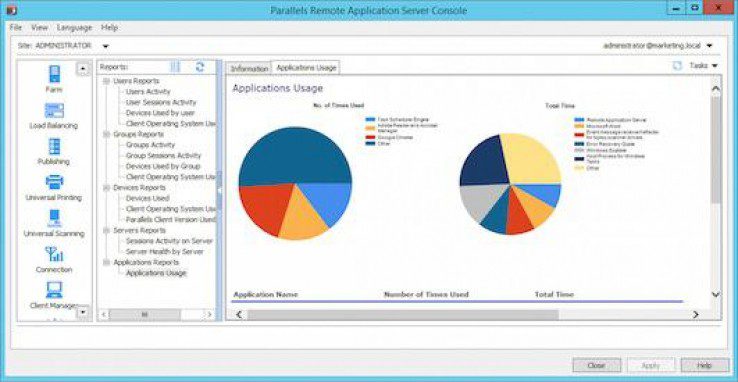This screenshot has width=738, height=382.
Task: Select the Universal Printing icon
Action: click(54, 182)
